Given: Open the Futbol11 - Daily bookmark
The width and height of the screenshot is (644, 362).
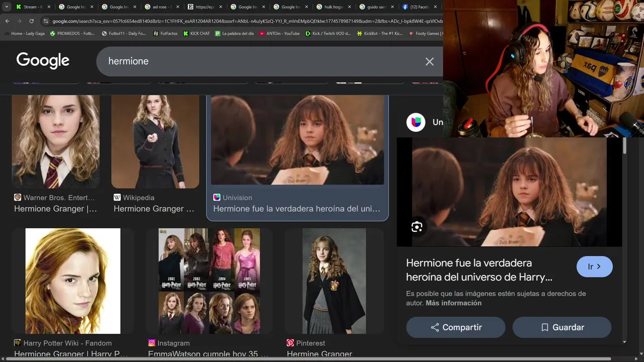Looking at the screenshot, I should tap(123, 34).
